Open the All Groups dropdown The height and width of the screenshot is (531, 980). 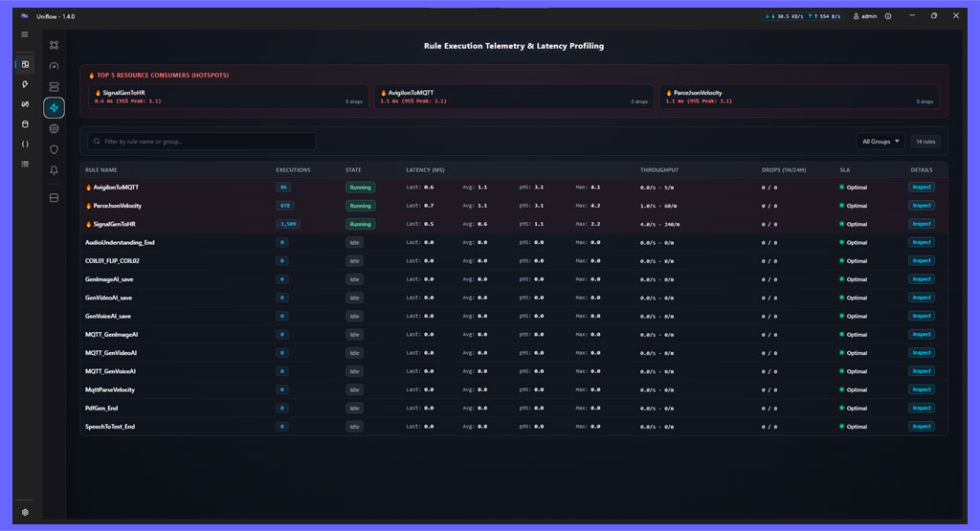coord(880,142)
